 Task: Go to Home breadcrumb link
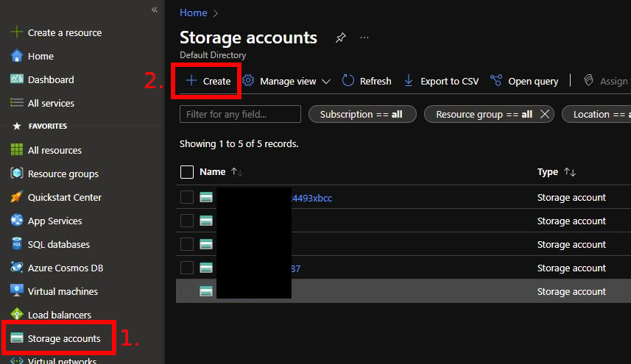(x=193, y=13)
